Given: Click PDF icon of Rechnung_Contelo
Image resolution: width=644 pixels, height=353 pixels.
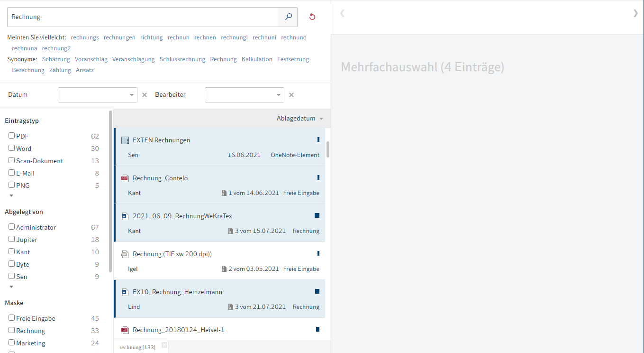Looking at the screenshot, I should click(125, 178).
